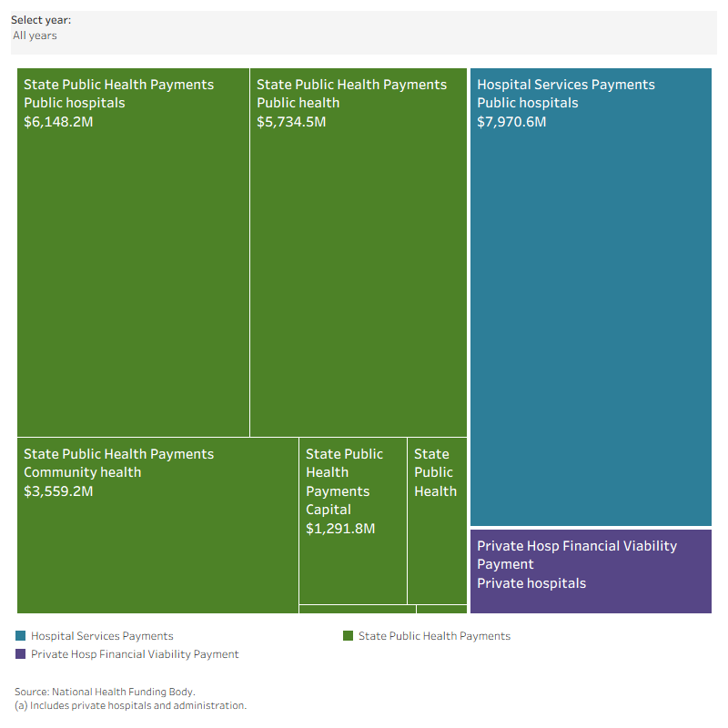Click the '$7,970.6M' value text
The width and height of the screenshot is (728, 728).
click(511, 122)
